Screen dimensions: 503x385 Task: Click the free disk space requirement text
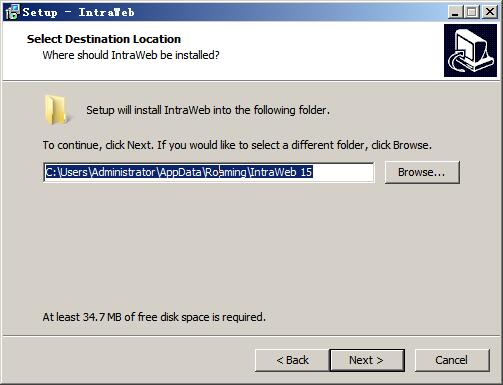point(154,317)
